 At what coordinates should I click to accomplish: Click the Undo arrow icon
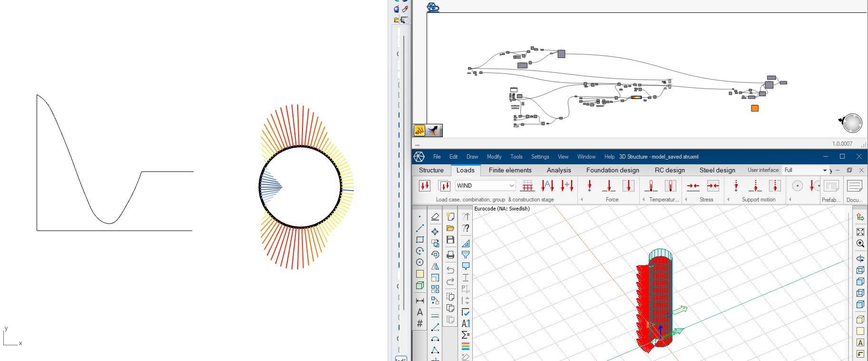click(x=450, y=270)
